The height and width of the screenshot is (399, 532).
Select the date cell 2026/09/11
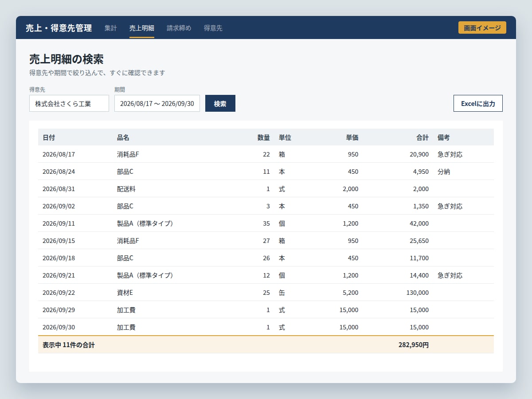[x=59, y=223]
